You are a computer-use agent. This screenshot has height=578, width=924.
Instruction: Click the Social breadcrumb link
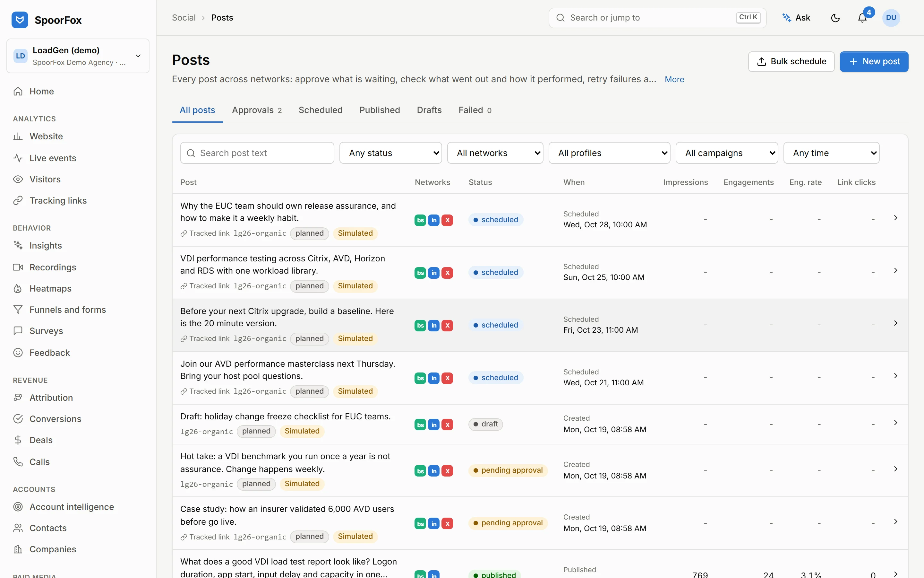(x=184, y=18)
